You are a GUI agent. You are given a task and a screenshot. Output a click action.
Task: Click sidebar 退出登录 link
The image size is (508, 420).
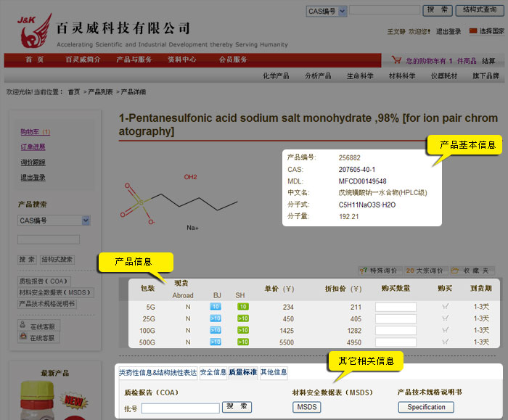[x=33, y=178]
